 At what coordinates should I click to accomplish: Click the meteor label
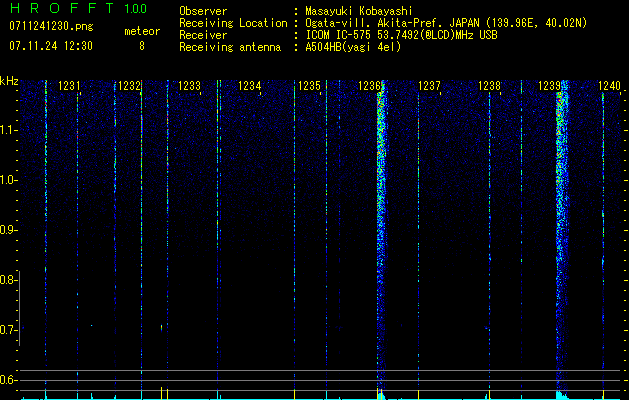142,31
